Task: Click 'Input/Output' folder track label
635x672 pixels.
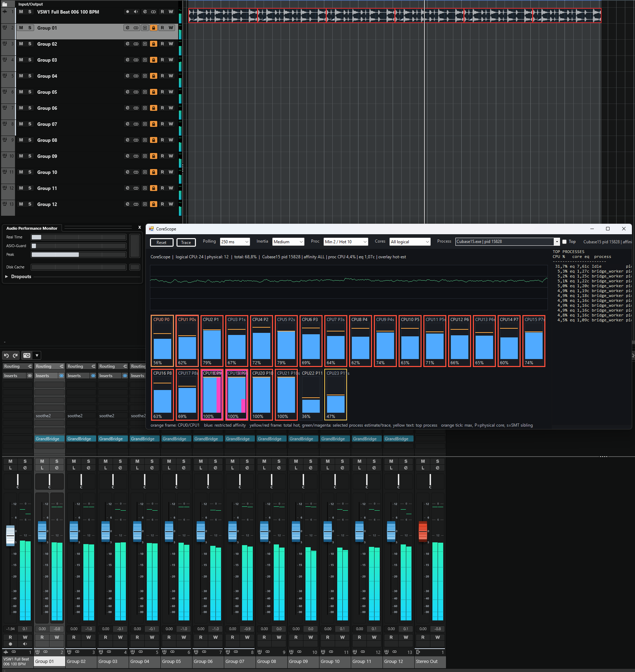Action: pos(31,4)
